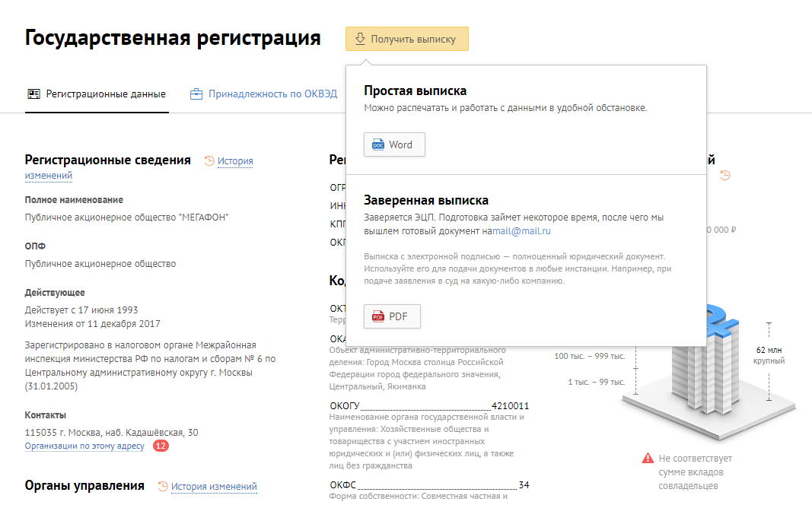Click the ОКФС label
The height and width of the screenshot is (505, 812).
point(342,484)
